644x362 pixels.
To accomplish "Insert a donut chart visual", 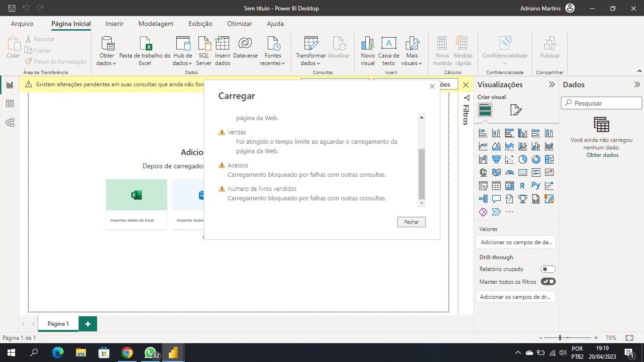I will 536,159.
